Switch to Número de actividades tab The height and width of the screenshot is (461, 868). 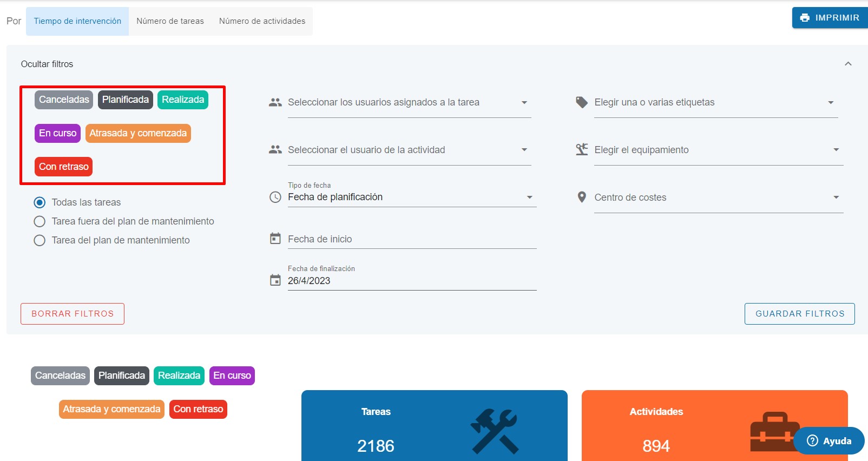(x=262, y=21)
